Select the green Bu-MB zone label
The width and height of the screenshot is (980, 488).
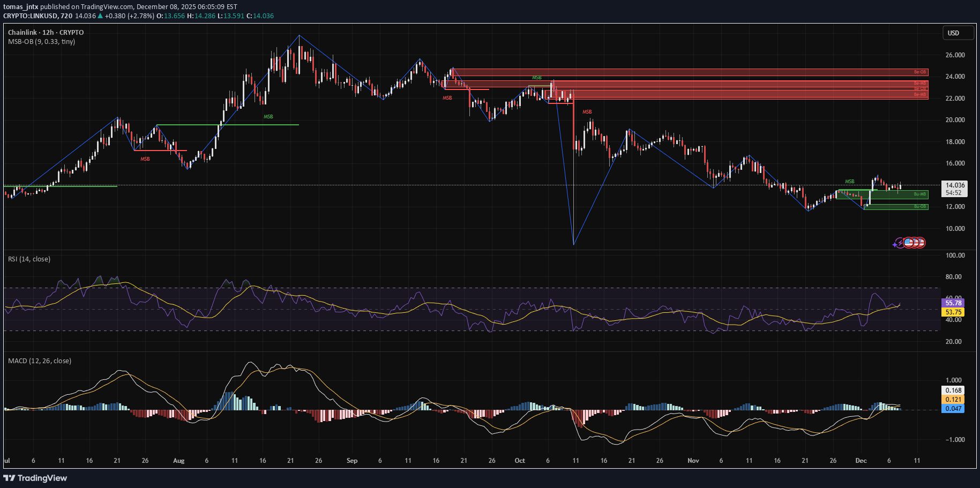919,194
